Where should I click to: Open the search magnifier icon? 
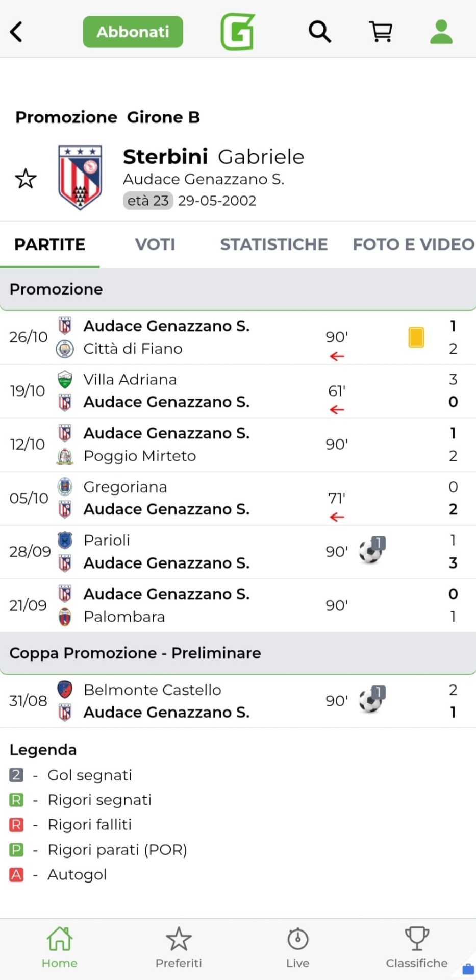click(320, 32)
